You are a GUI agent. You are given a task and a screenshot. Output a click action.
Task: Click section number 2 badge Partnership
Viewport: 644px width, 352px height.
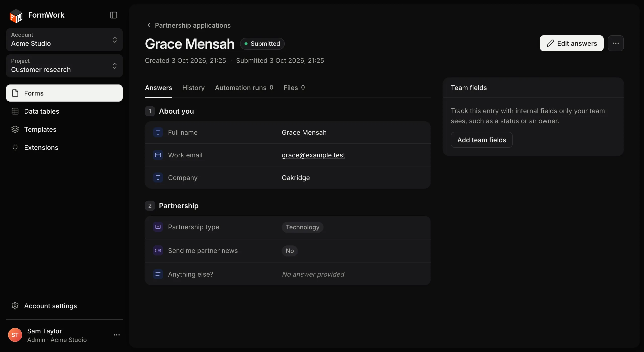[x=150, y=206]
